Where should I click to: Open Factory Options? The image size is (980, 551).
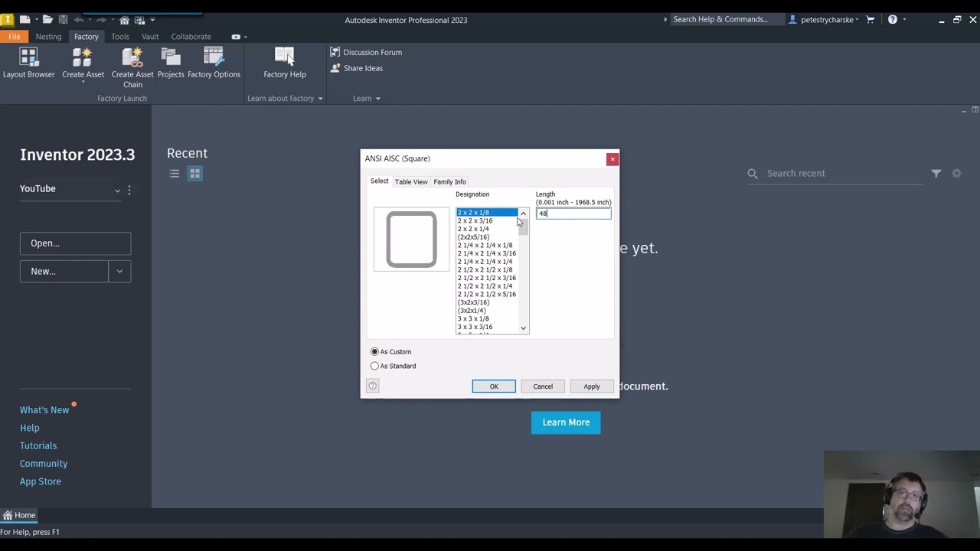(214, 64)
